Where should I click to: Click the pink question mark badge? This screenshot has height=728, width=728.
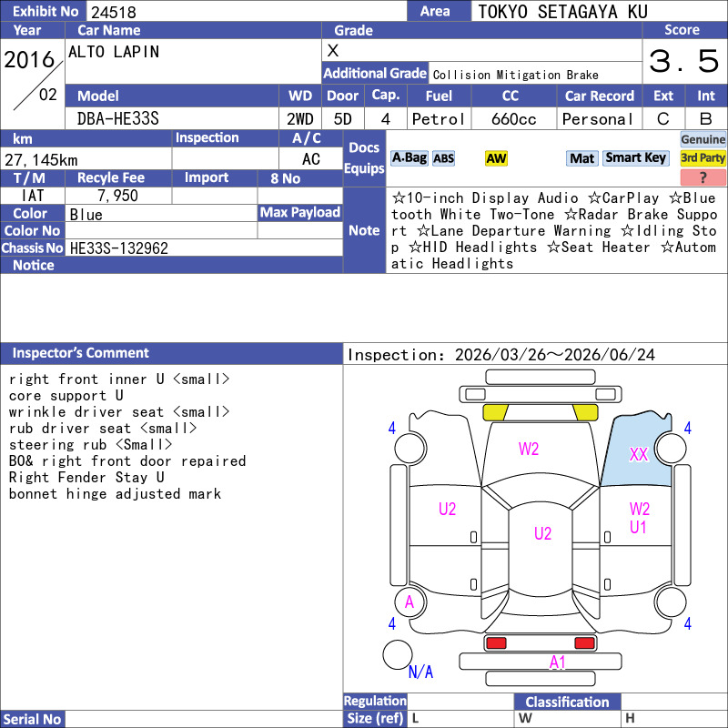click(703, 177)
